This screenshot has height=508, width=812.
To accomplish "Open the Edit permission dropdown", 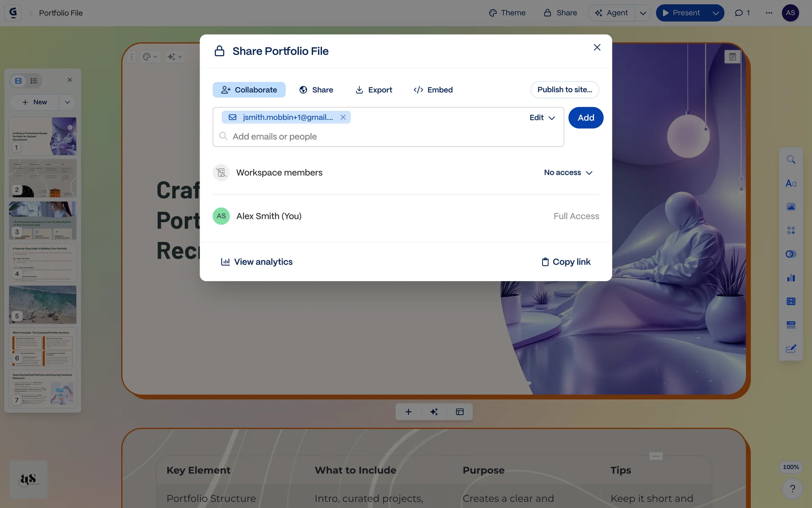I will [x=542, y=118].
